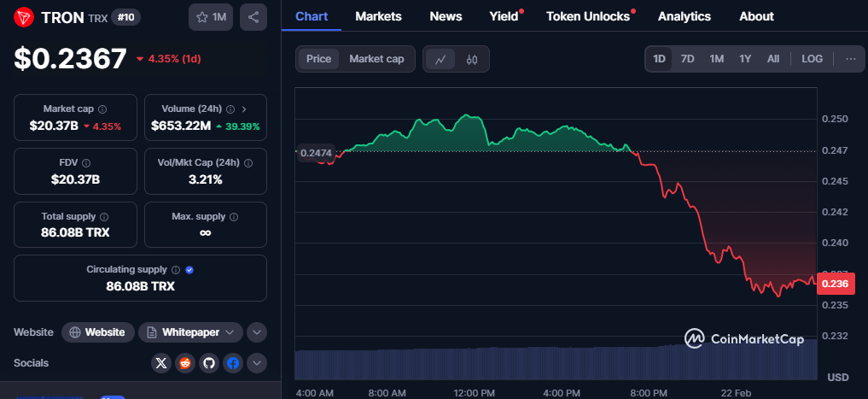Set chart range to All
Viewport: 868px width, 399px height.
click(x=773, y=59)
